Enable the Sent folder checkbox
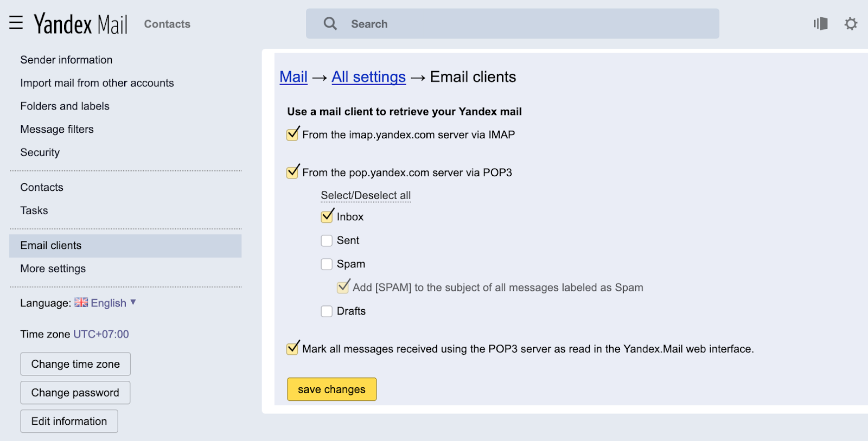 point(327,240)
